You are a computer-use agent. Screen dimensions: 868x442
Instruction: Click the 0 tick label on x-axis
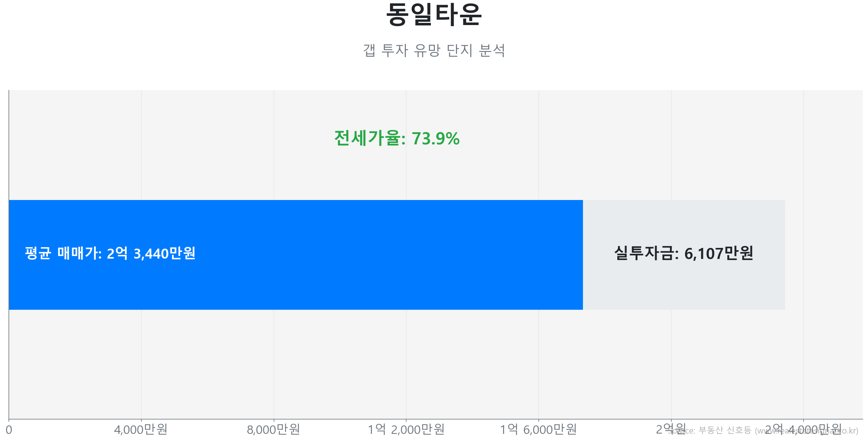click(x=9, y=430)
